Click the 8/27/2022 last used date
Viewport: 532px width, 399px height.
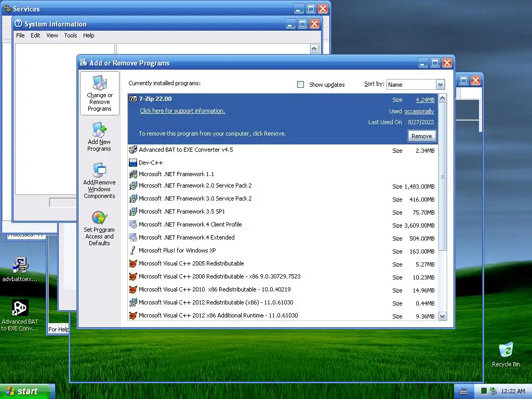pyautogui.click(x=421, y=122)
